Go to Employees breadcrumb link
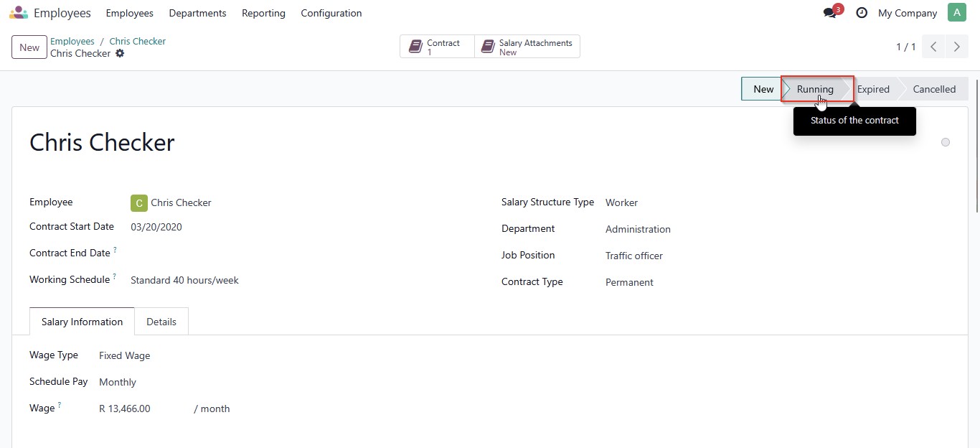The height and width of the screenshot is (448, 980). click(72, 41)
